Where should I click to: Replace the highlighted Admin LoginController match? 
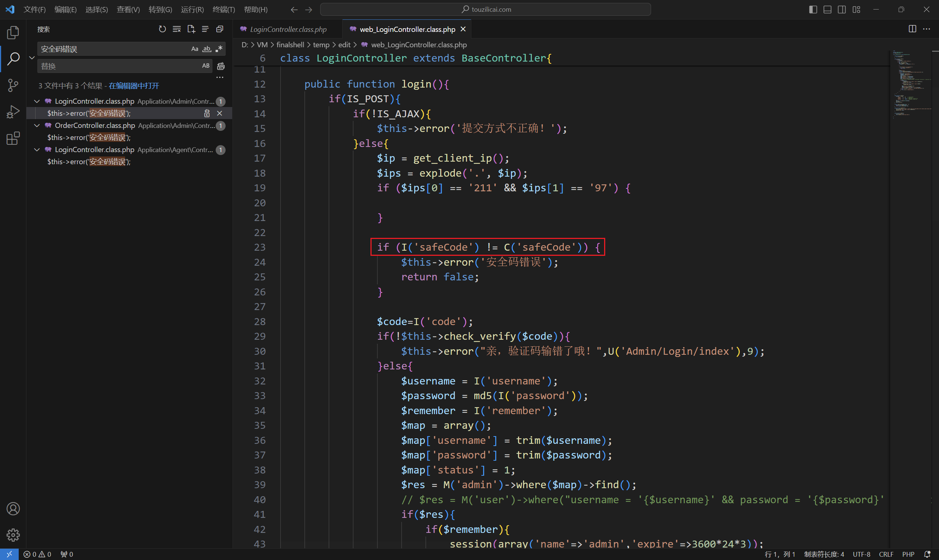tap(207, 113)
